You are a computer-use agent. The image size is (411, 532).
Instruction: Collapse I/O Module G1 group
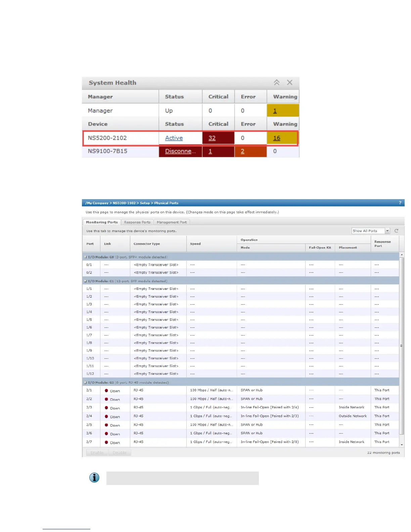(x=85, y=281)
